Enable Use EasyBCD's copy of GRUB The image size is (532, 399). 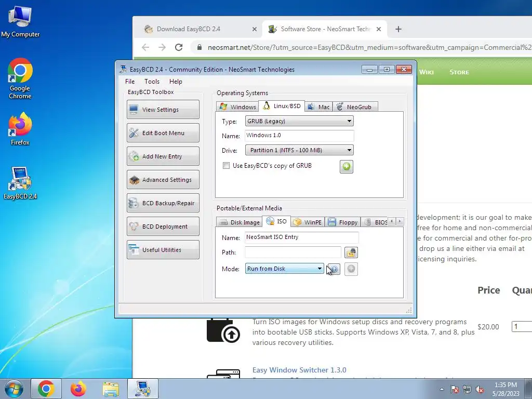point(226,166)
